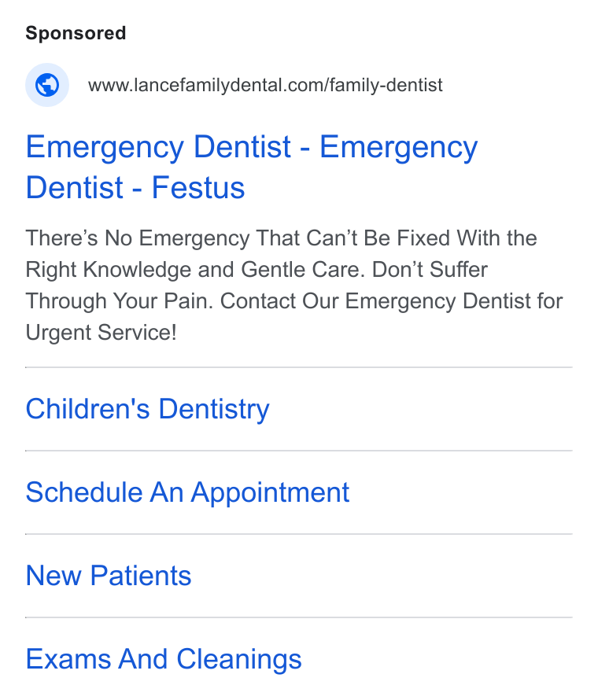Select the Schedule An Appointment sitelink
The width and height of the screenshot is (598, 700).
(187, 492)
